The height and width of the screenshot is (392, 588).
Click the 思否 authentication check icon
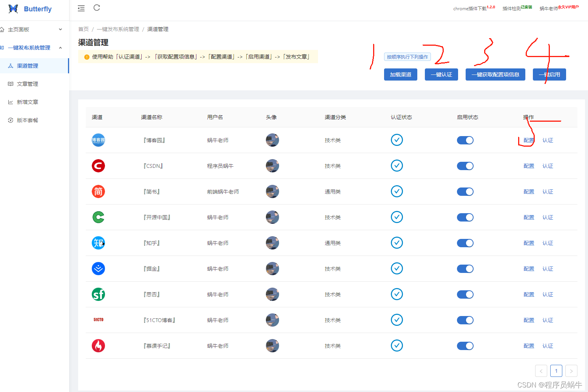(x=397, y=294)
